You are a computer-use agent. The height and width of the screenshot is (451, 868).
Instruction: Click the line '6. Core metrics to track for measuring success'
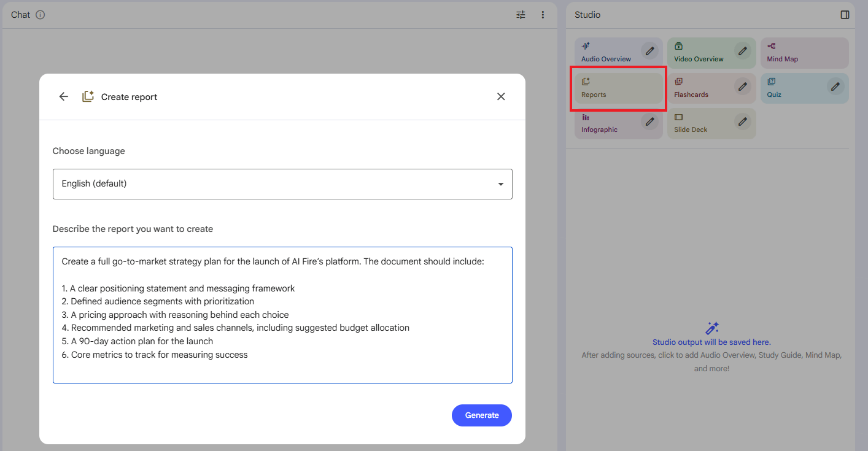(x=155, y=355)
